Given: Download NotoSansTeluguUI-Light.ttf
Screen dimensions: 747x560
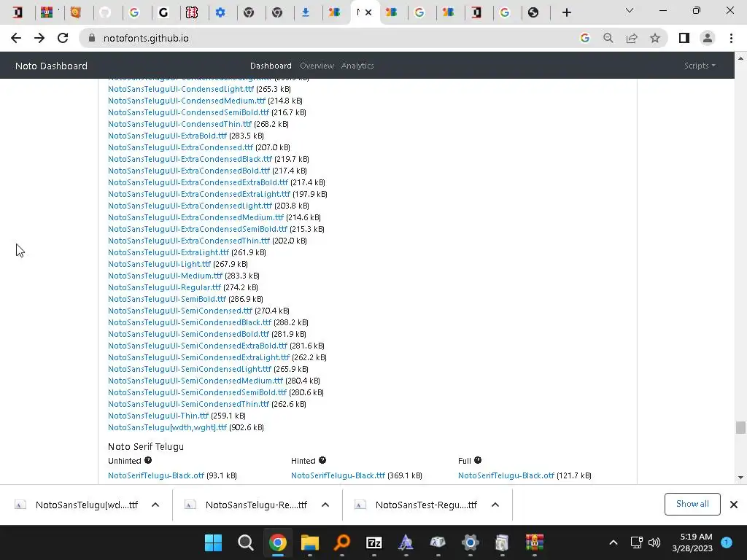Looking at the screenshot, I should click(x=159, y=264).
